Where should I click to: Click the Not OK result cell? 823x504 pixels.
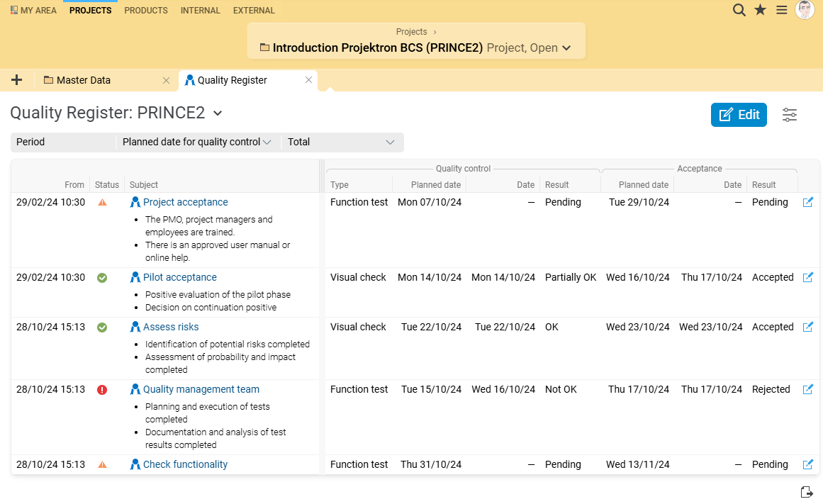coord(561,389)
